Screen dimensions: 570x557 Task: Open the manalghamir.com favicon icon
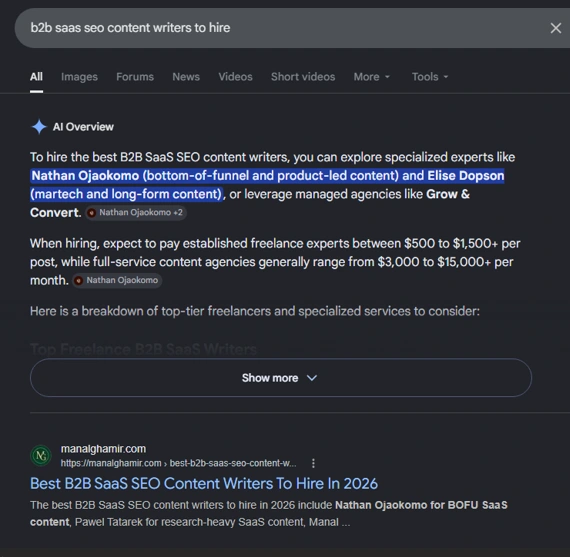pyautogui.click(x=41, y=455)
